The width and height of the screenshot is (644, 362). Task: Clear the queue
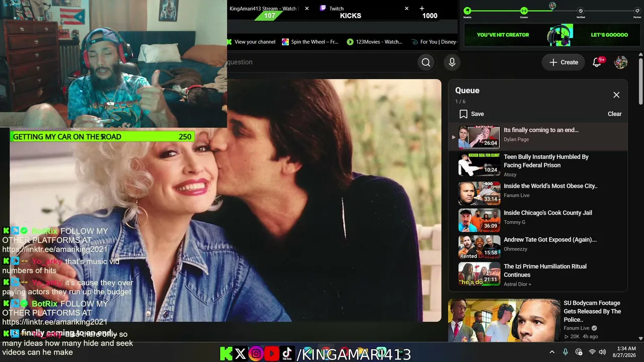tap(614, 114)
